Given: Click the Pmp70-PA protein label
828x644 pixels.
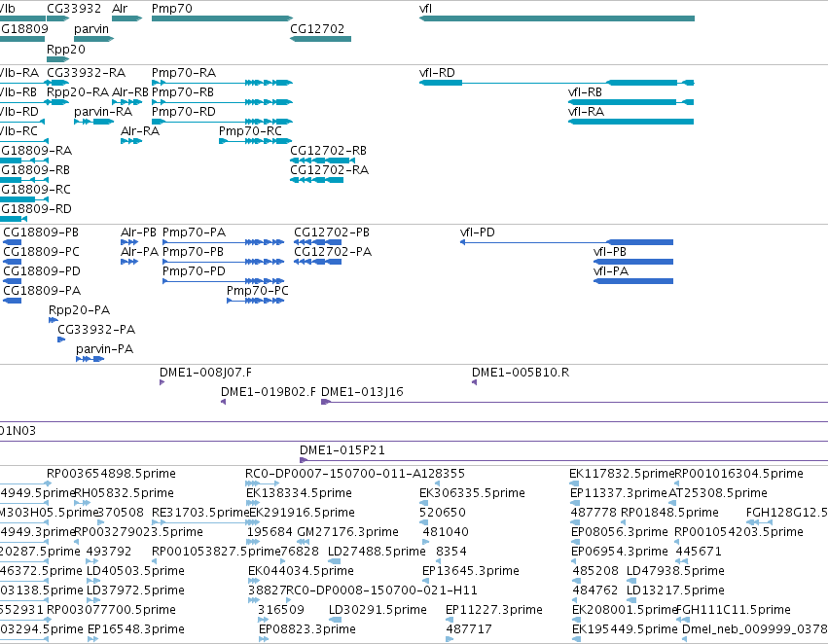Looking at the screenshot, I should tap(194, 233).
